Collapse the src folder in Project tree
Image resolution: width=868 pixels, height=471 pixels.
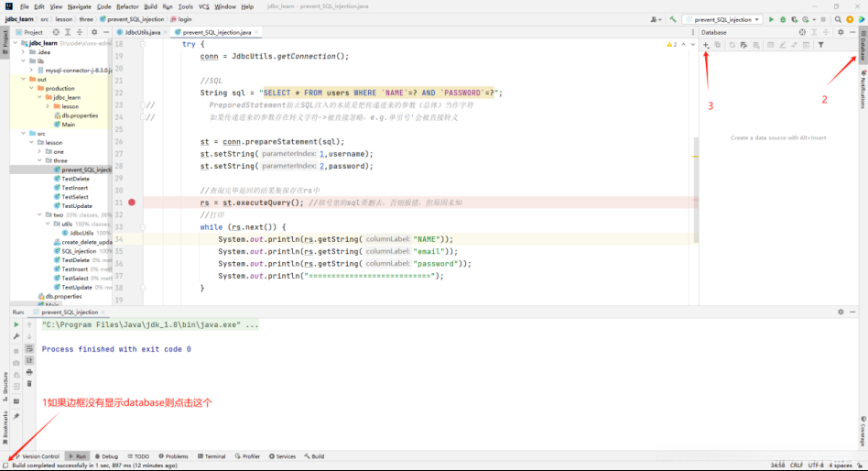point(23,134)
